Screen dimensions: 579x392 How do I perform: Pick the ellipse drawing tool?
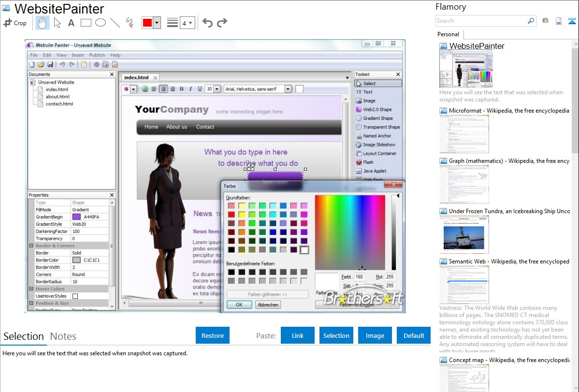(101, 23)
